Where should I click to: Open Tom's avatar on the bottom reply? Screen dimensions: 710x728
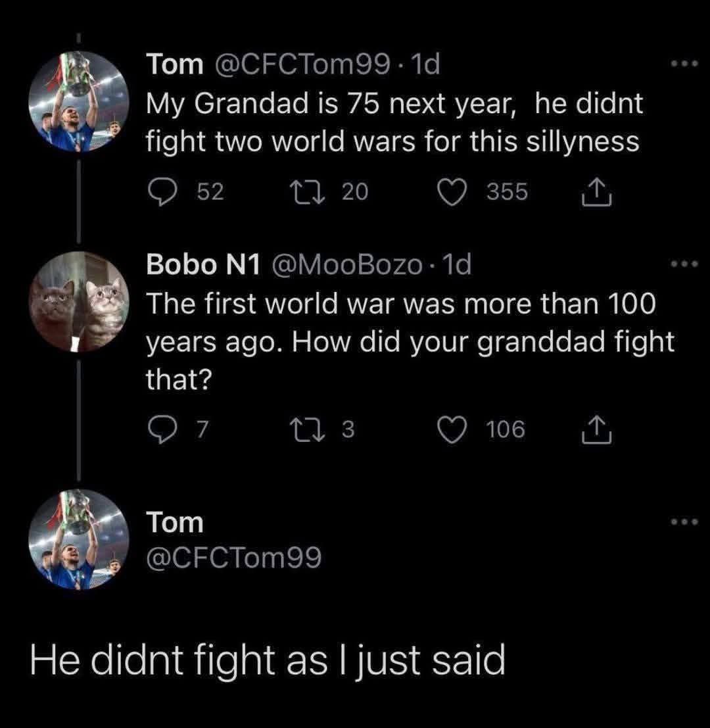[x=78, y=539]
